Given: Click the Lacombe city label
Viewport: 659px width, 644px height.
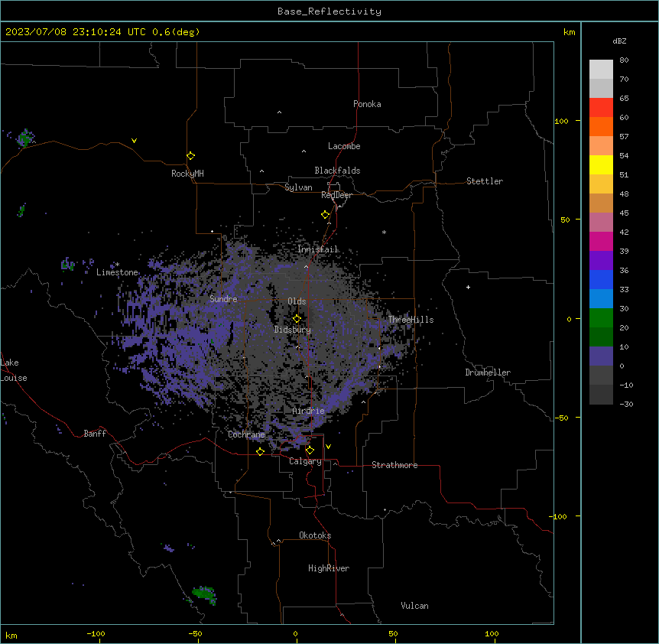Looking at the screenshot, I should point(344,146).
